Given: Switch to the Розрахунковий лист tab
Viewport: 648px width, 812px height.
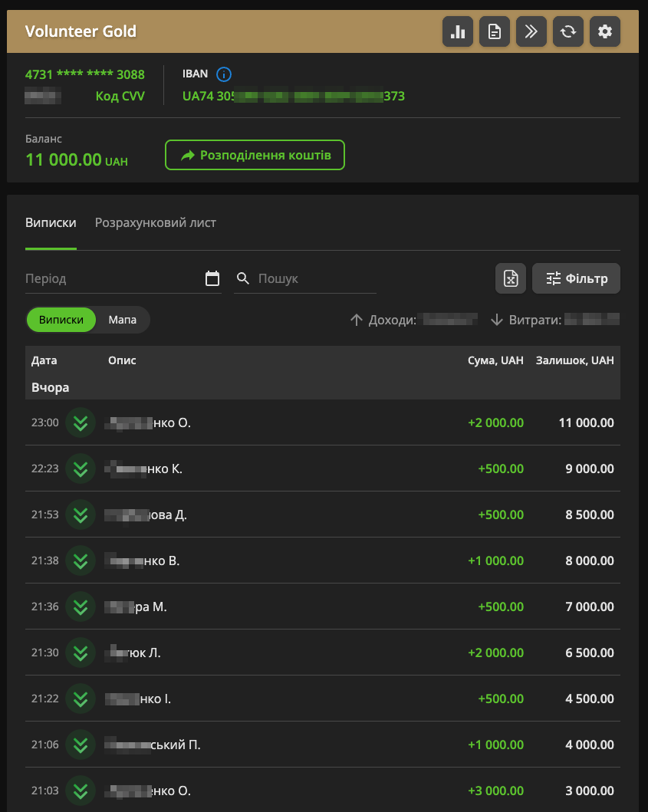Looking at the screenshot, I should 155,222.
